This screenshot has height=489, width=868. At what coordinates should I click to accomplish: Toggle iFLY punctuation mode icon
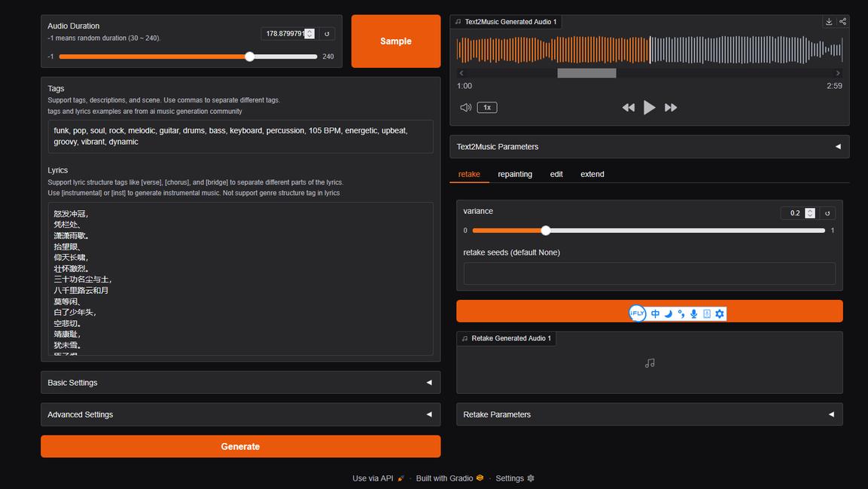pos(681,314)
